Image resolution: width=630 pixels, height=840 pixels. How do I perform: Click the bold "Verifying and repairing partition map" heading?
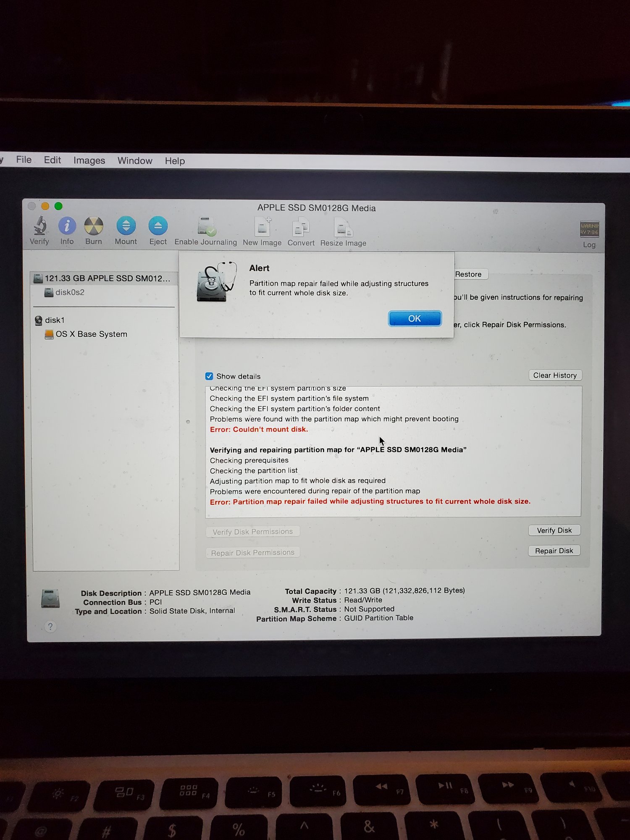point(338,450)
